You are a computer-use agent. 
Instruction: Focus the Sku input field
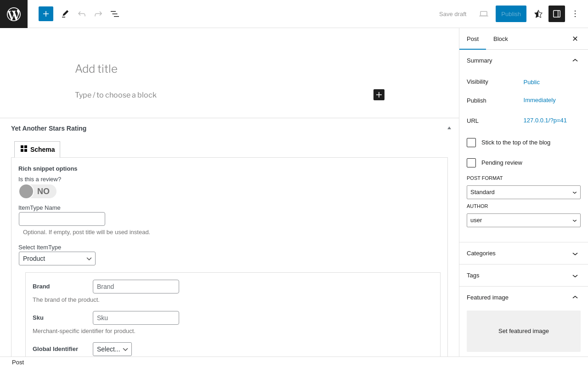tap(136, 318)
